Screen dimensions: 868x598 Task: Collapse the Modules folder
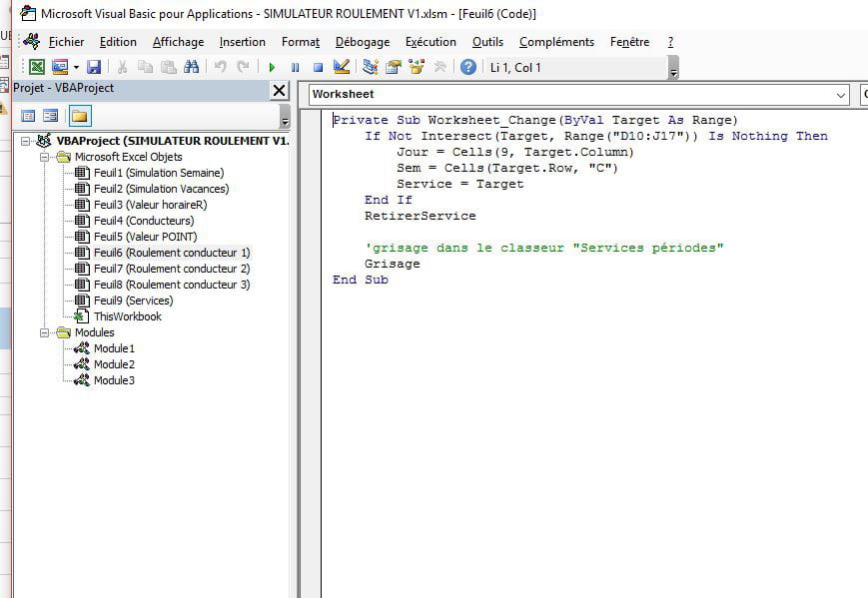44,333
